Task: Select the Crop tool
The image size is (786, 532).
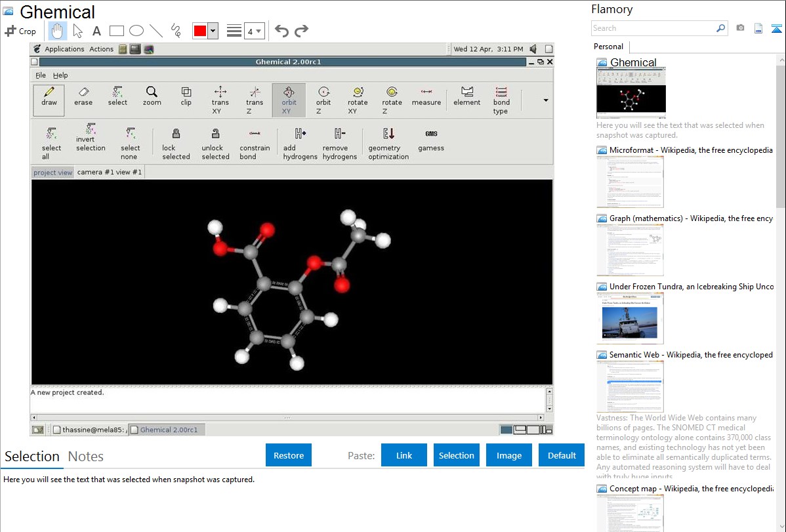Action: (x=20, y=31)
